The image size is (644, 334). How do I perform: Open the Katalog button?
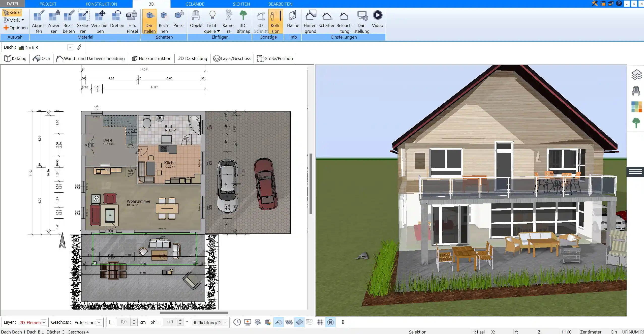point(15,58)
